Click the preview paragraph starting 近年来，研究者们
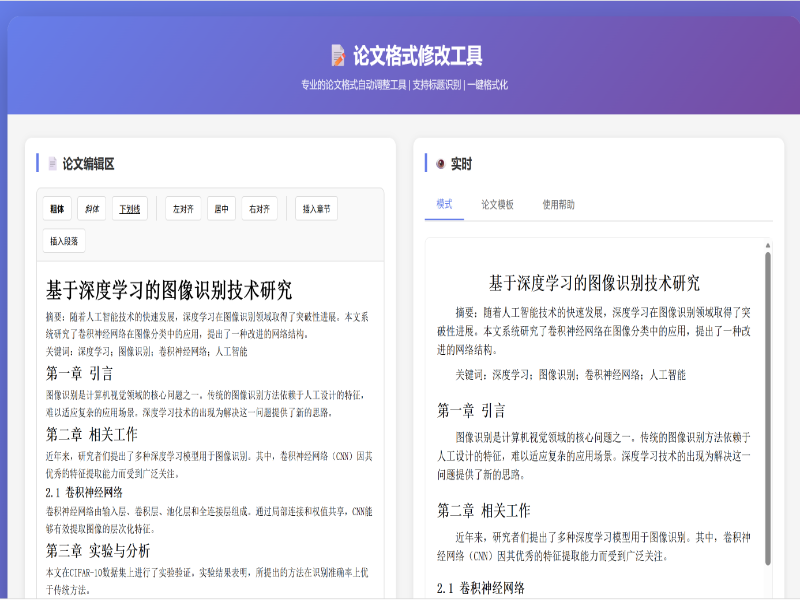The width and height of the screenshot is (800, 600). pos(594,546)
